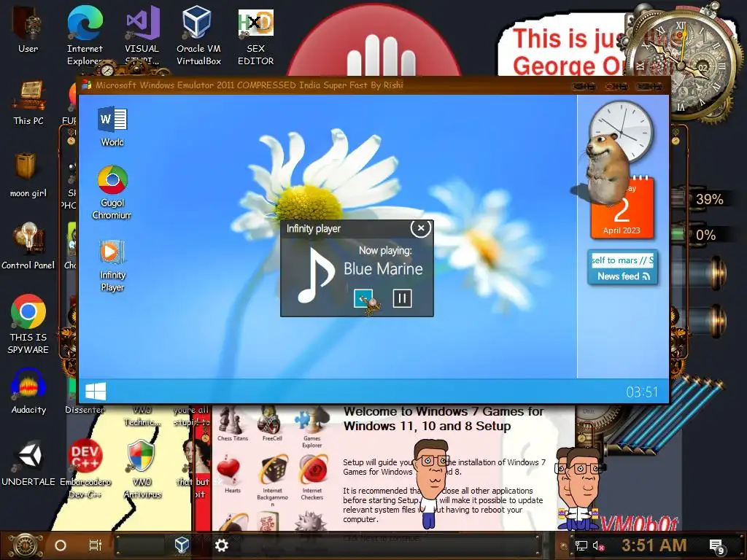The height and width of the screenshot is (560, 747).
Task: Click the network icon in the system tray
Action: [x=581, y=545]
